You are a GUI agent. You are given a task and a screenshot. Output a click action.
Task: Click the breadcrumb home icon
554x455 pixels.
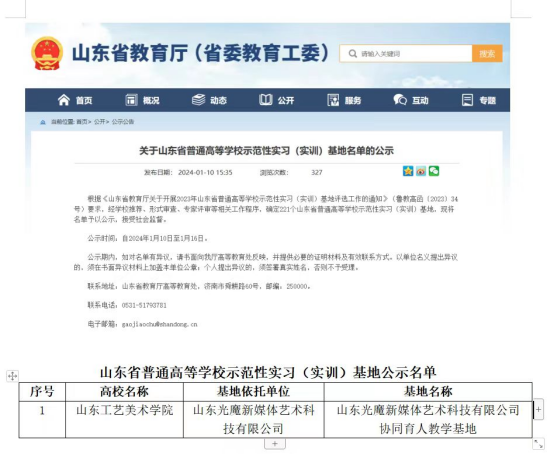43,122
